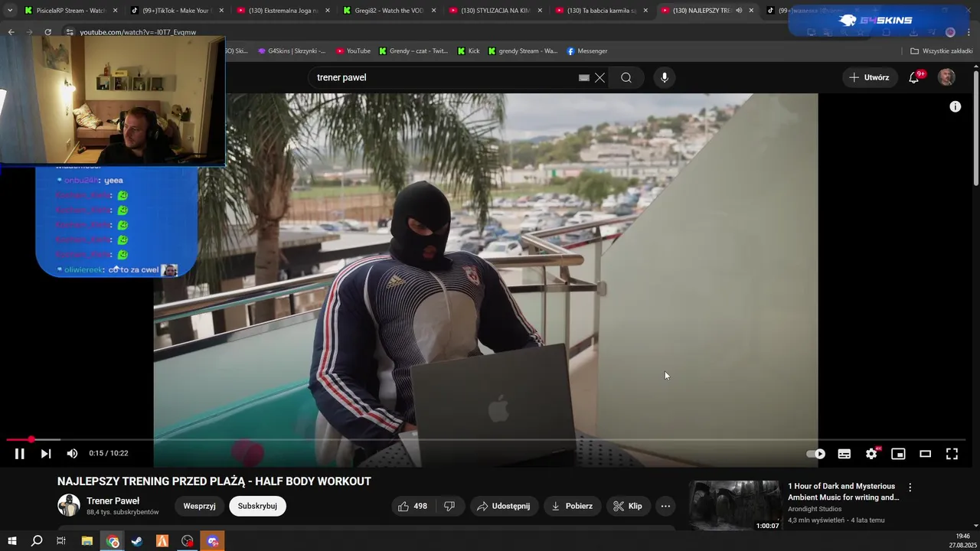Reload the current page
Image resolution: width=980 pixels, height=551 pixels.
tap(48, 32)
